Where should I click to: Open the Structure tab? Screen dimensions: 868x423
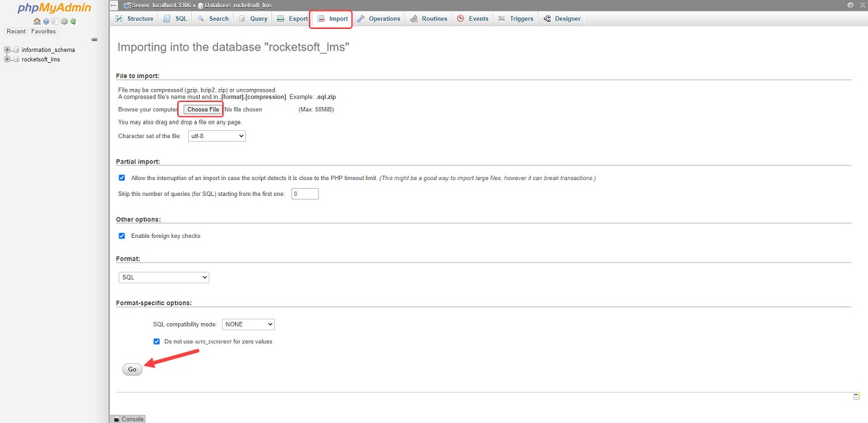click(135, 19)
